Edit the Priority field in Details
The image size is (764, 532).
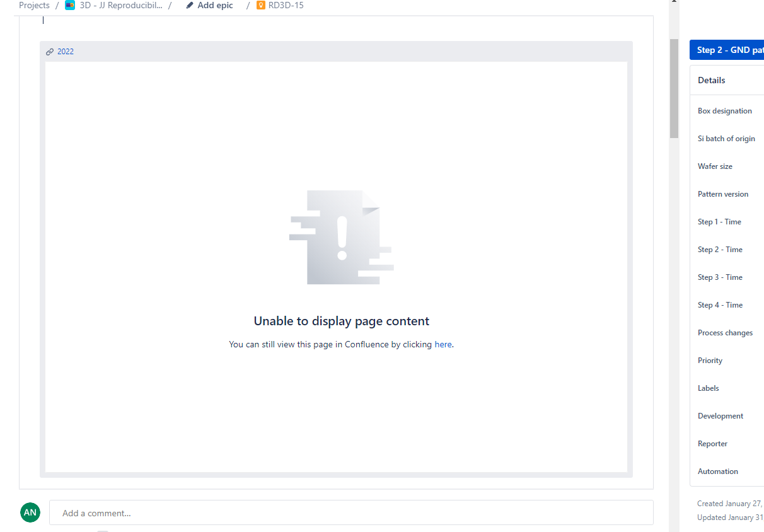click(710, 360)
